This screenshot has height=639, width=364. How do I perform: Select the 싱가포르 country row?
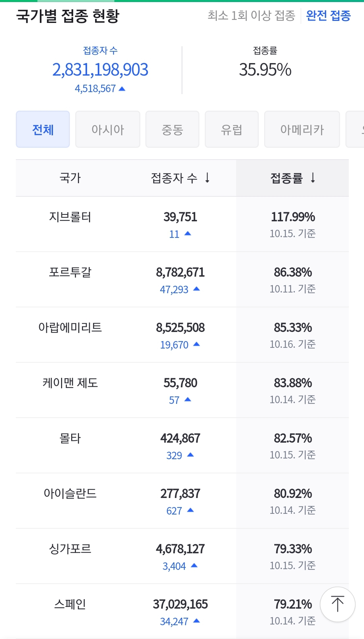click(182, 556)
